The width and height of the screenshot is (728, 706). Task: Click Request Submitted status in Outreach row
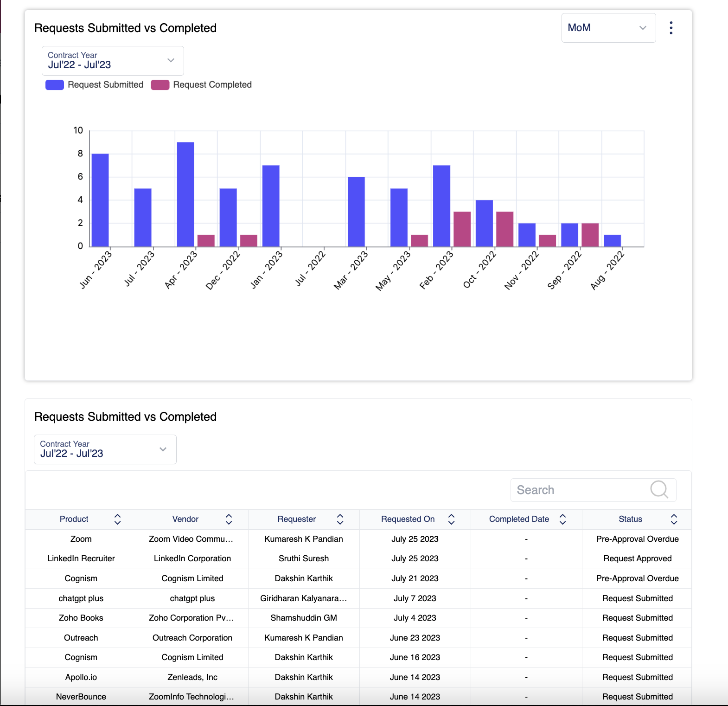coord(638,638)
